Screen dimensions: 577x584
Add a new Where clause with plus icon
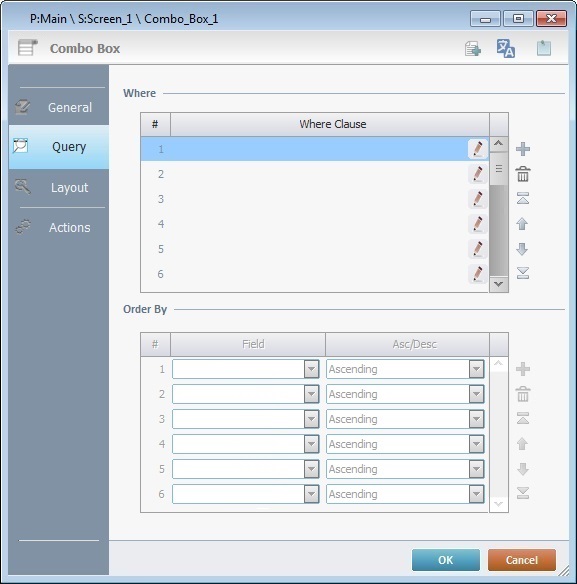point(523,149)
